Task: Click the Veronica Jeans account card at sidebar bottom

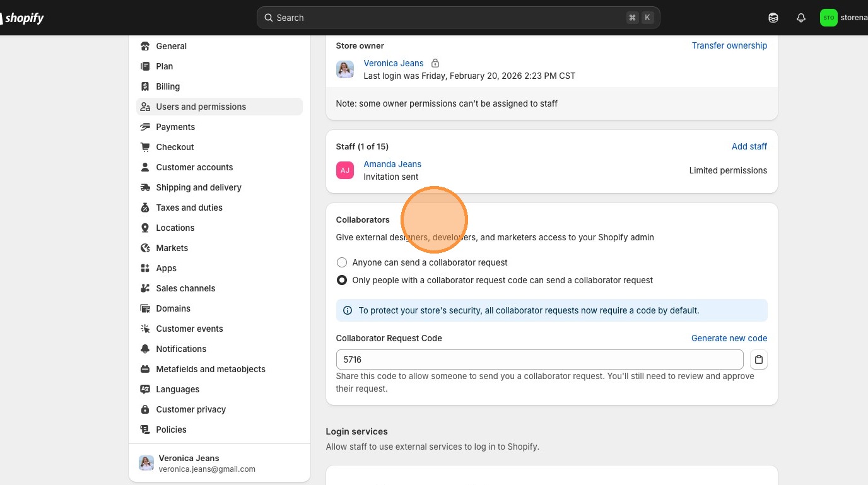Action: (220, 464)
